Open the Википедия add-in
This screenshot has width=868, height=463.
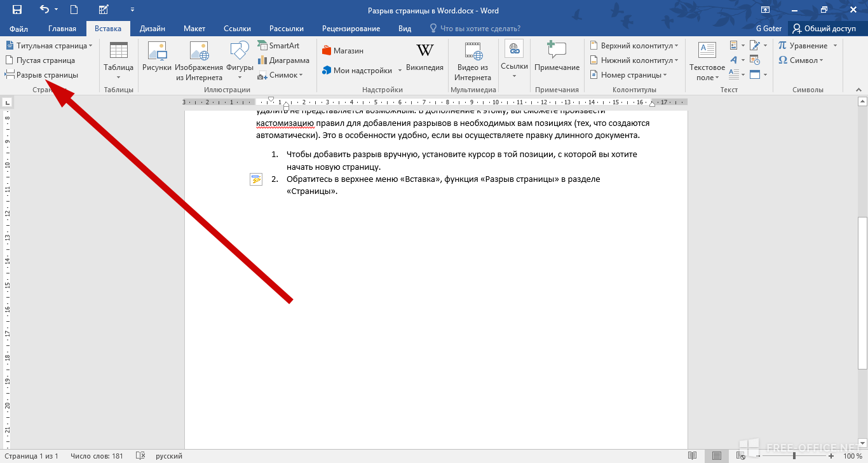424,57
